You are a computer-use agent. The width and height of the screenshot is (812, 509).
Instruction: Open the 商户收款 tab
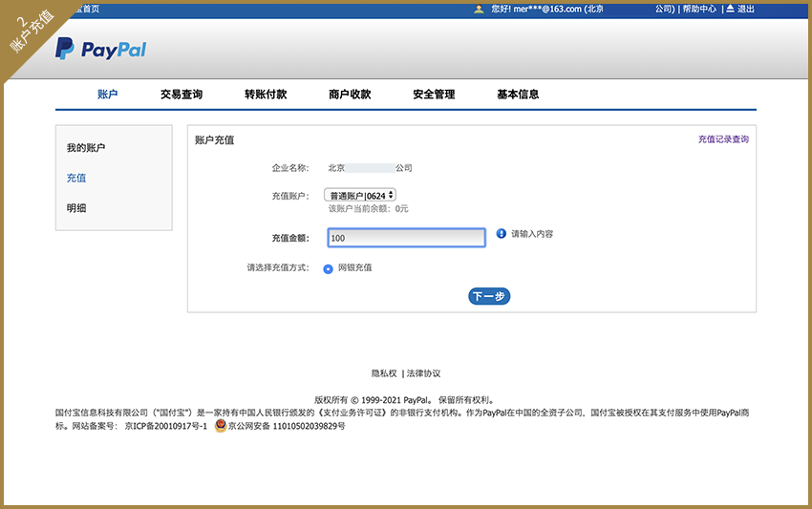pos(350,94)
